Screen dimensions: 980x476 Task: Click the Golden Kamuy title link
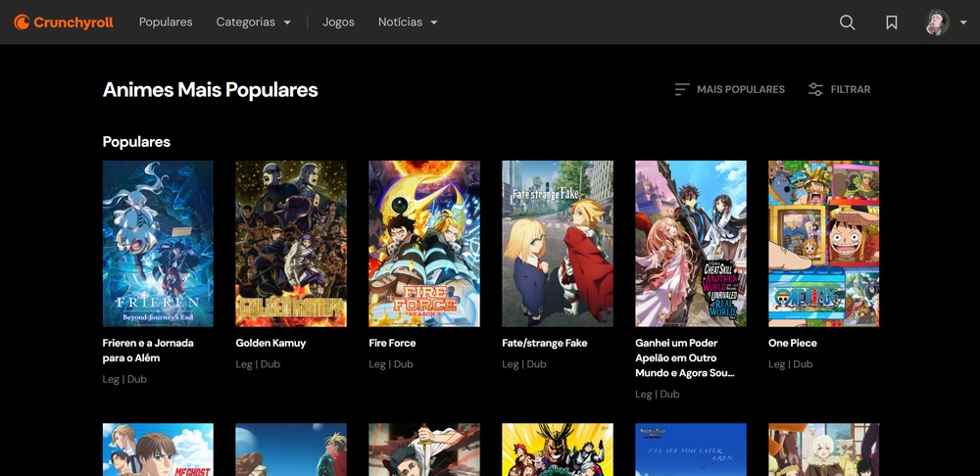270,343
